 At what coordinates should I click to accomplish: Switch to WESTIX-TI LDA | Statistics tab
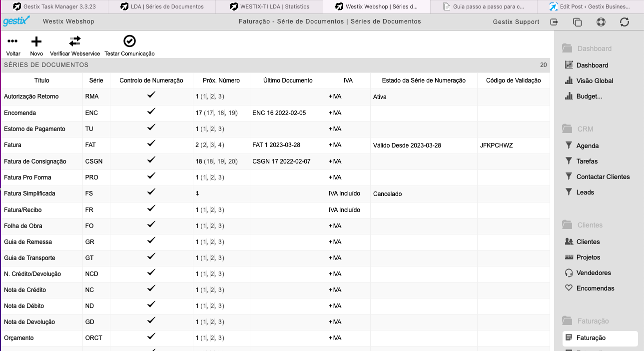point(269,6)
